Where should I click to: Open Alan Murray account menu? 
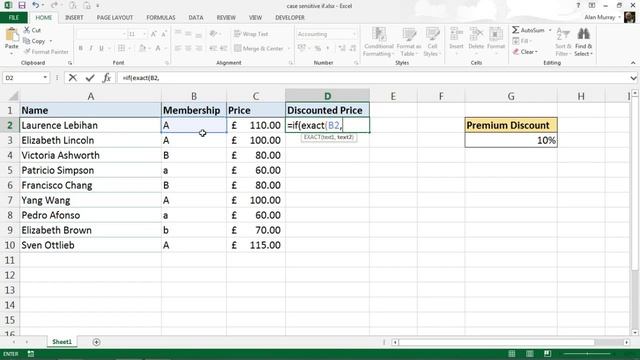point(603,18)
